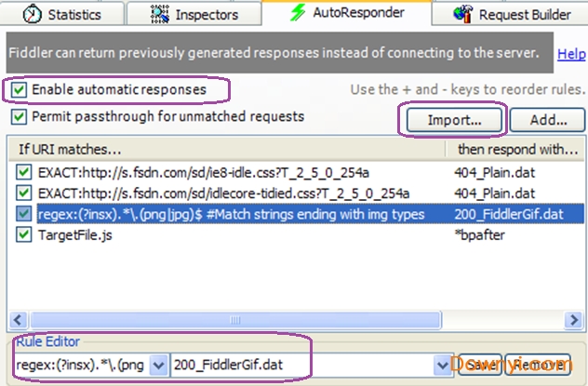588x386 pixels.
Task: Open the Help link
Action: click(x=570, y=55)
